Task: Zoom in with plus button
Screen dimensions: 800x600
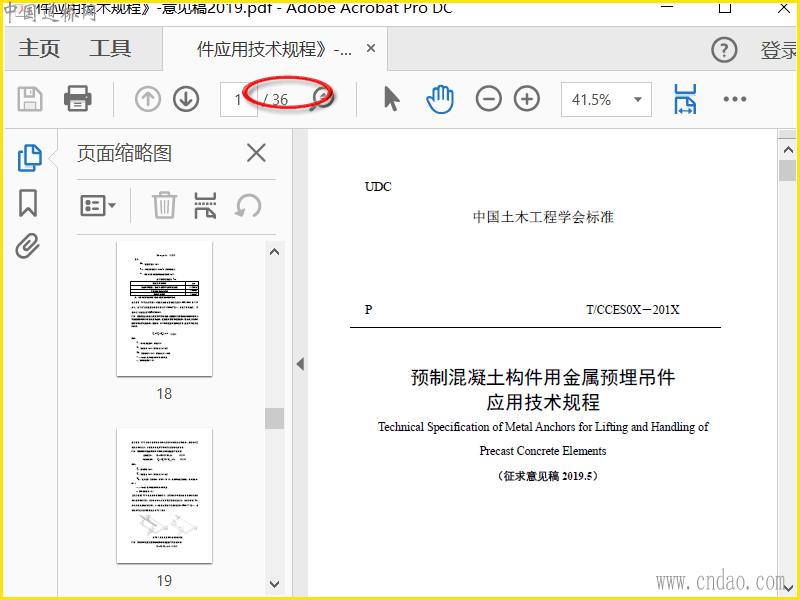Action: tap(527, 99)
